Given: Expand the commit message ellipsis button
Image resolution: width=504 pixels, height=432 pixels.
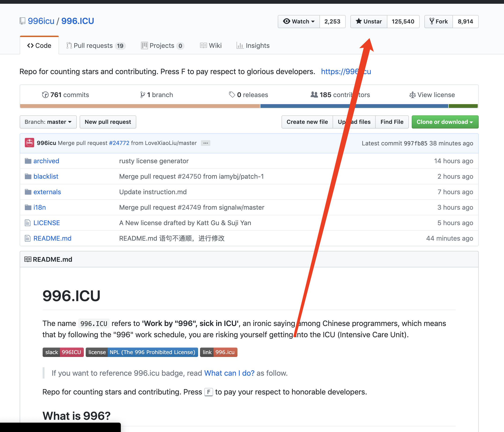Looking at the screenshot, I should click(206, 143).
